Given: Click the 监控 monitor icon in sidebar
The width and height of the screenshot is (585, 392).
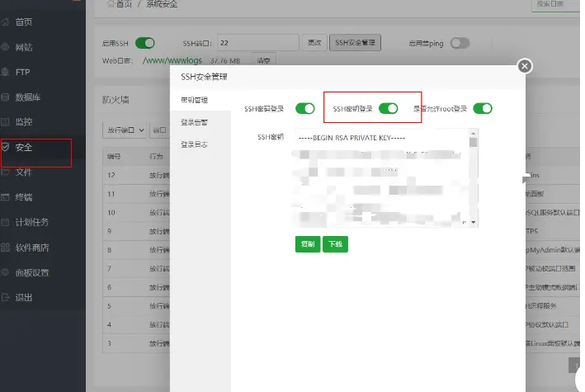Looking at the screenshot, I should click(x=5, y=122).
